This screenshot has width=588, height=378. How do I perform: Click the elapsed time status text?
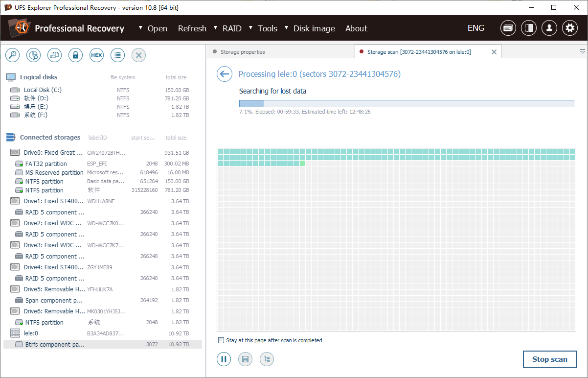(x=305, y=112)
